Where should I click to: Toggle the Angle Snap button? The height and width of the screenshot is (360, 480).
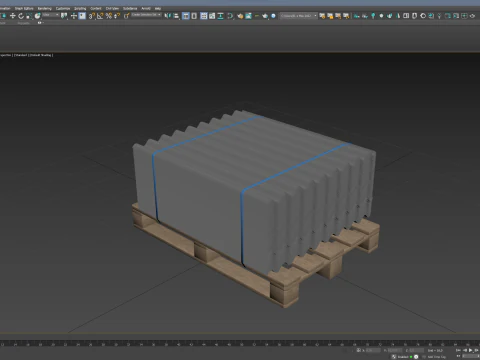[100, 16]
